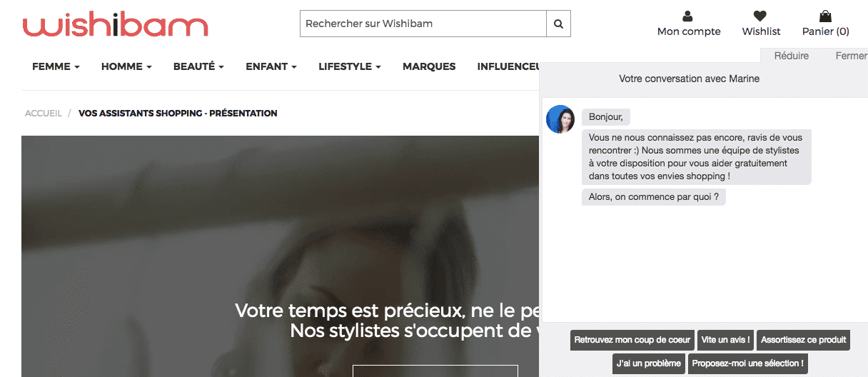Open the MARQUES menu item
868x377 pixels.
click(x=429, y=66)
